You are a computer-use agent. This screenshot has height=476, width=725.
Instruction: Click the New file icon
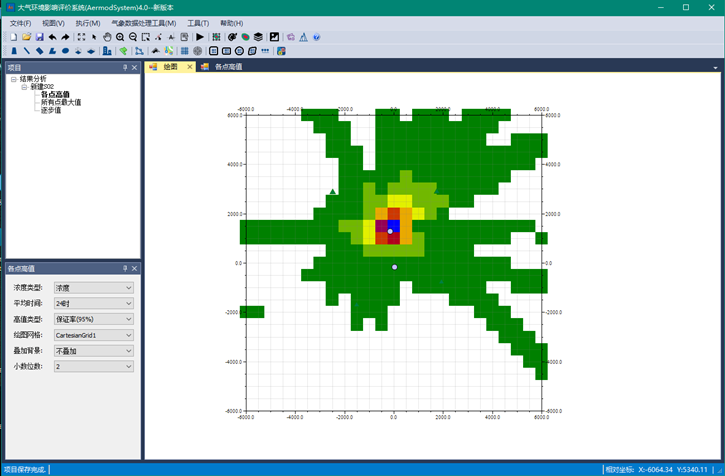13,37
